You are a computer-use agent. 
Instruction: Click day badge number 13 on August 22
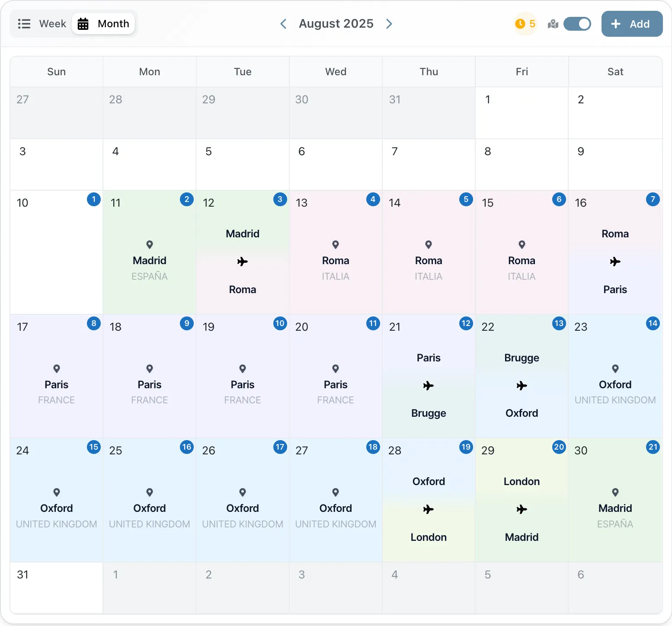(559, 323)
